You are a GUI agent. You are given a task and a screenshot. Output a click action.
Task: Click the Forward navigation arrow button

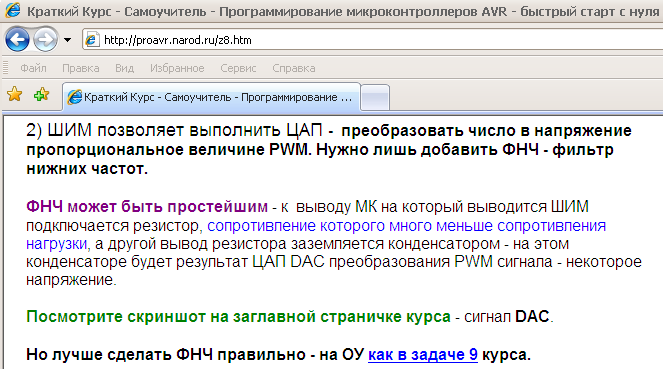45,40
